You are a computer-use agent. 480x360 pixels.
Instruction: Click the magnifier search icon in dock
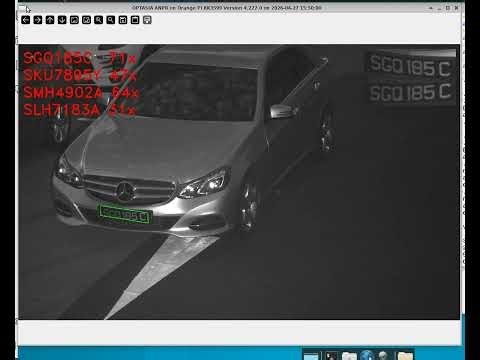383,356
